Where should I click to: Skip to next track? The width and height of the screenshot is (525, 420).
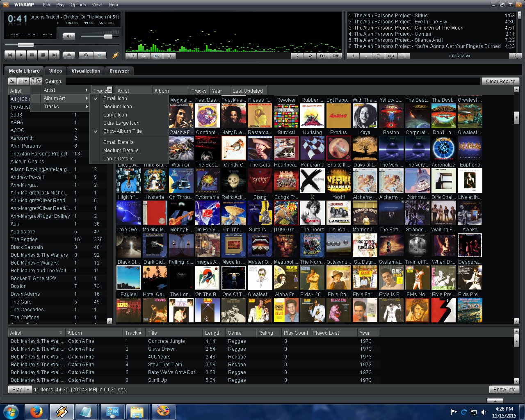click(54, 55)
